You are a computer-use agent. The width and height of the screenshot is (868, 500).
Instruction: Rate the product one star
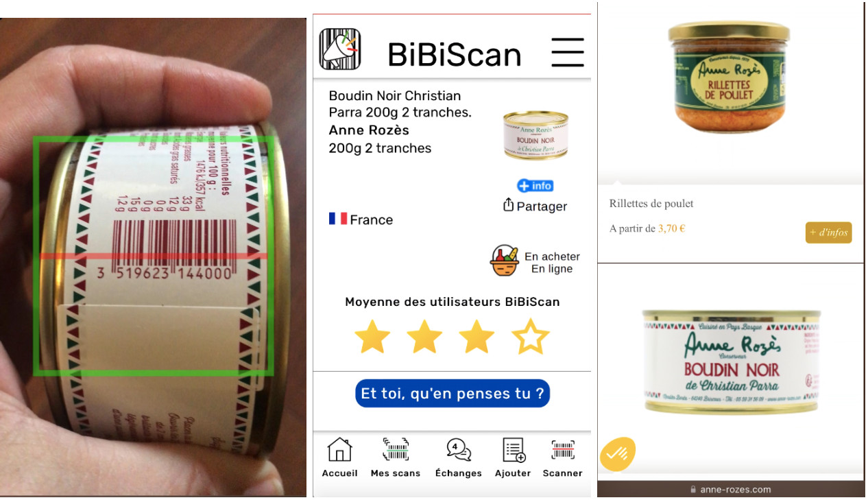372,337
